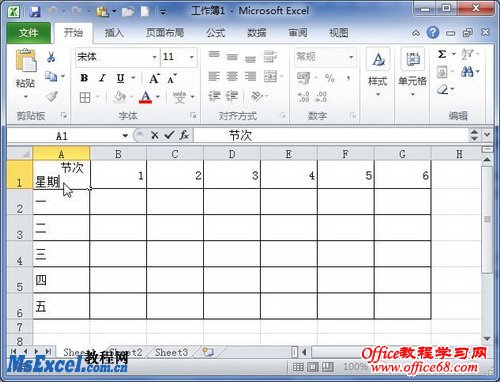Click the accounting number format icon
The height and width of the screenshot is (382, 500).
coord(303,78)
